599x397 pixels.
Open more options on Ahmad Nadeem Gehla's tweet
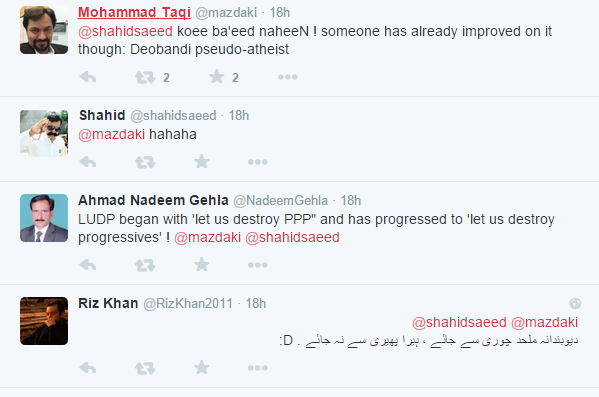coord(257,265)
